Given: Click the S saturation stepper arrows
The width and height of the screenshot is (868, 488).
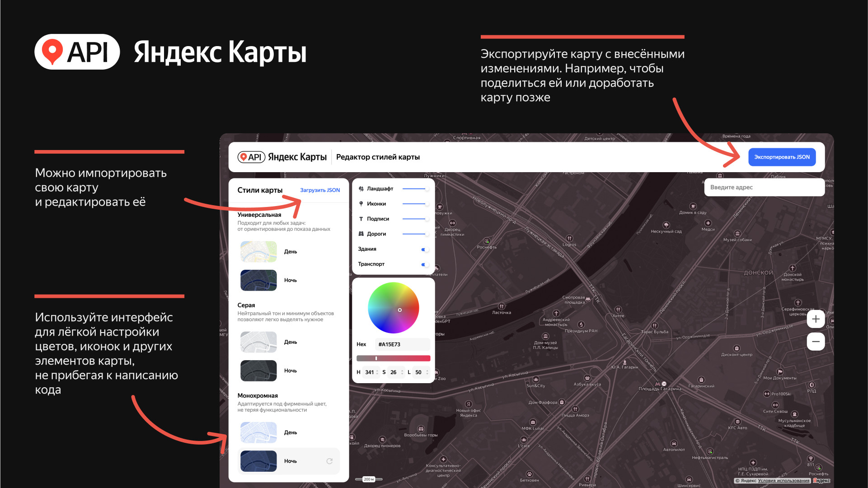Looking at the screenshot, I should [x=402, y=372].
